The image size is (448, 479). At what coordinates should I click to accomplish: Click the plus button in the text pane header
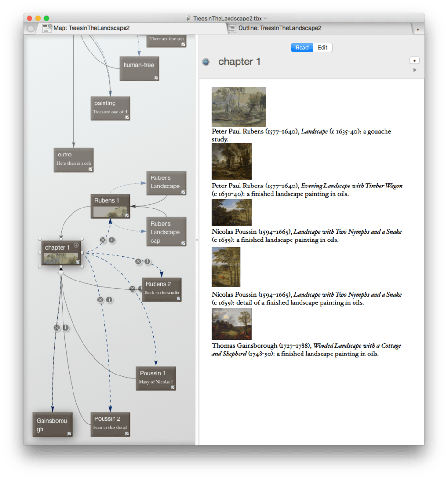pos(414,61)
